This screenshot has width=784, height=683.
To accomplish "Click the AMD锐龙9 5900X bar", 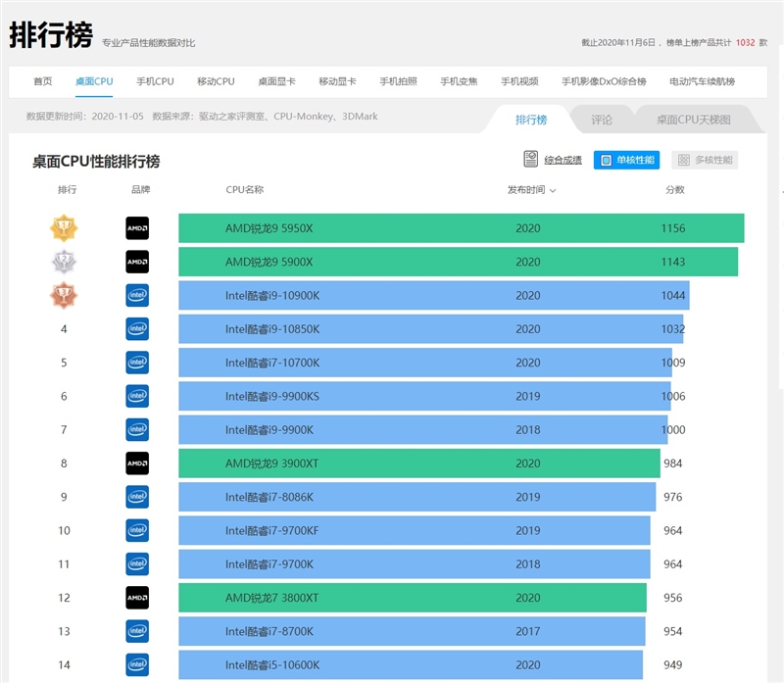I will [458, 262].
